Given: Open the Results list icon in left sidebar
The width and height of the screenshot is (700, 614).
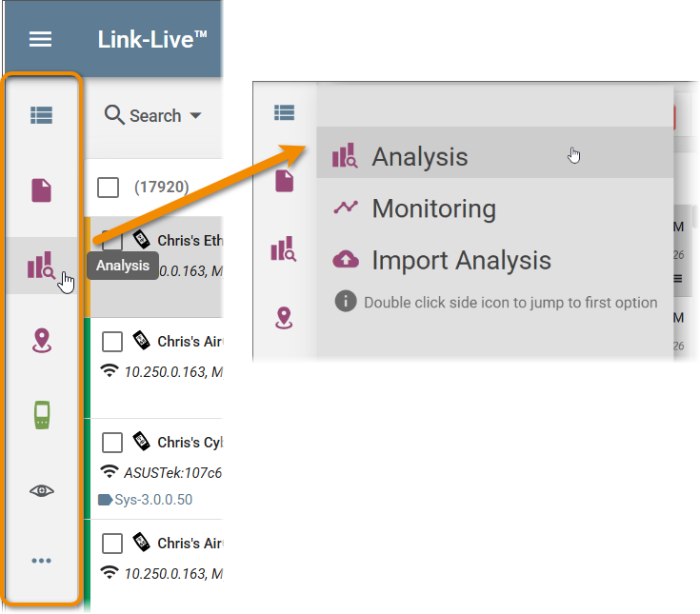Looking at the screenshot, I should 42,115.
